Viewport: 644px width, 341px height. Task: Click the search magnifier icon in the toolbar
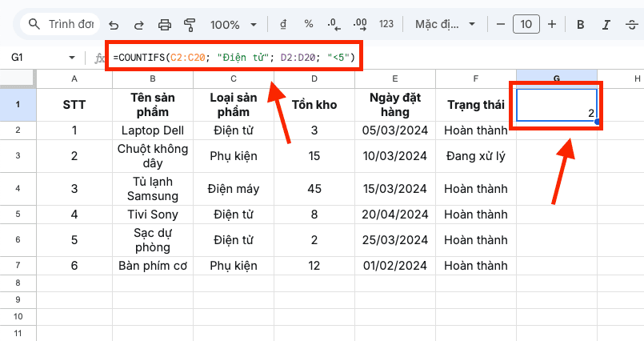click(x=34, y=24)
